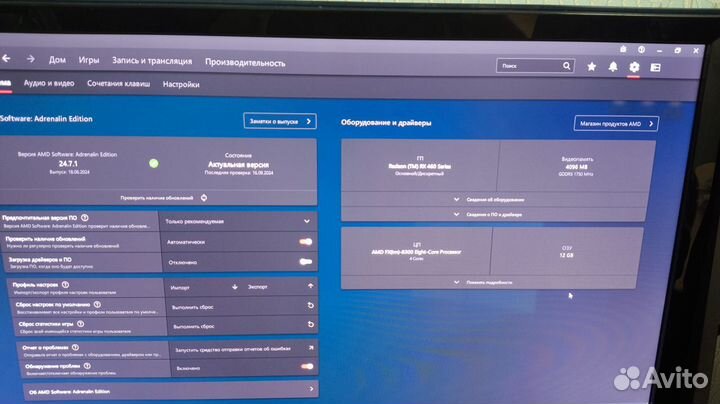The height and width of the screenshot is (404, 720).
Task: Open settings via the gear icon
Action: point(634,67)
